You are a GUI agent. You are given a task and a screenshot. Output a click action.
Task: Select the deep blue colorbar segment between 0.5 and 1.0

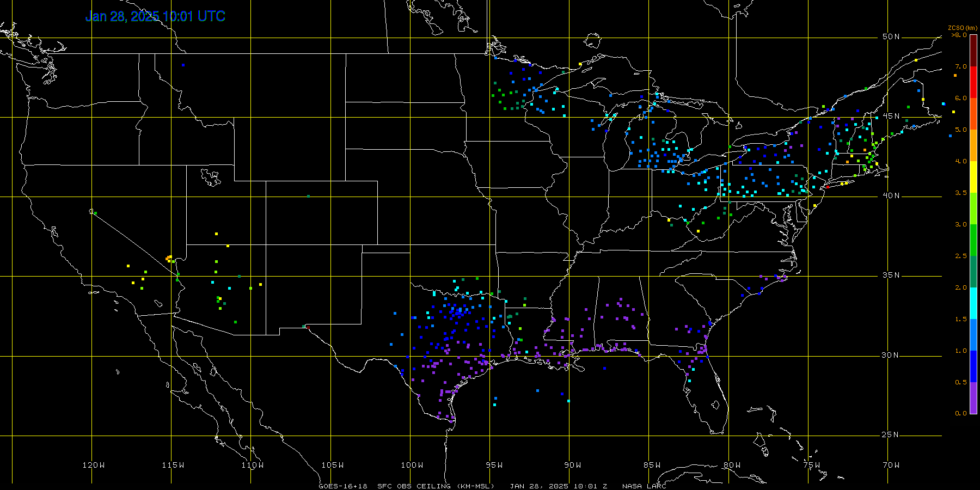[973, 366]
